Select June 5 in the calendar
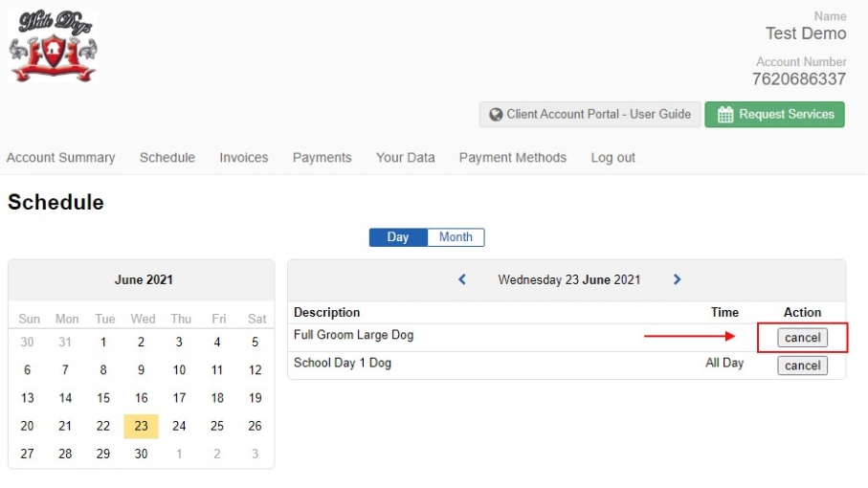 click(x=255, y=342)
